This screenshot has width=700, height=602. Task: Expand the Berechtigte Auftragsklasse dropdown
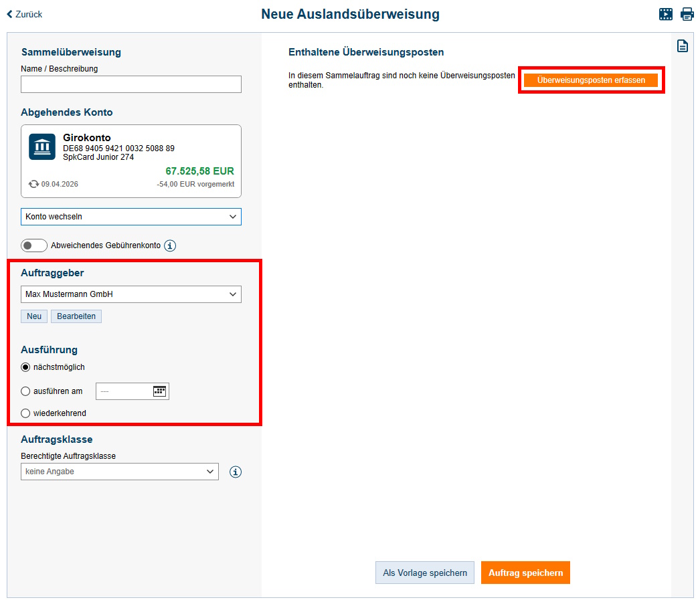tap(120, 472)
